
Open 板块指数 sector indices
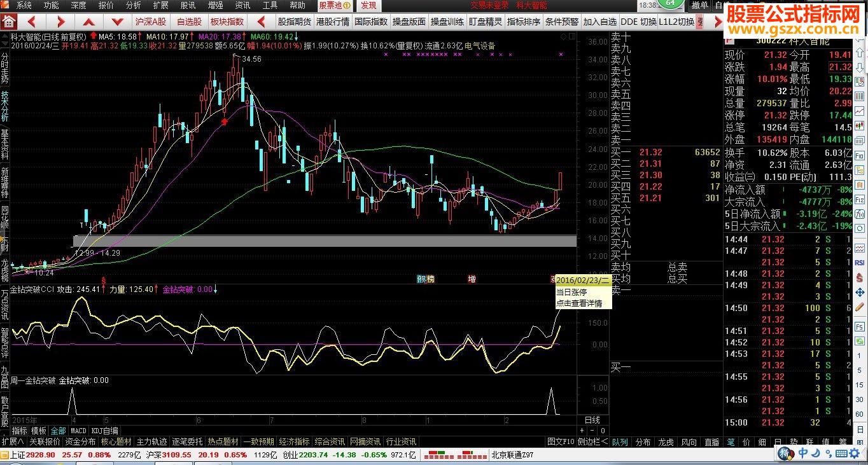(227, 21)
